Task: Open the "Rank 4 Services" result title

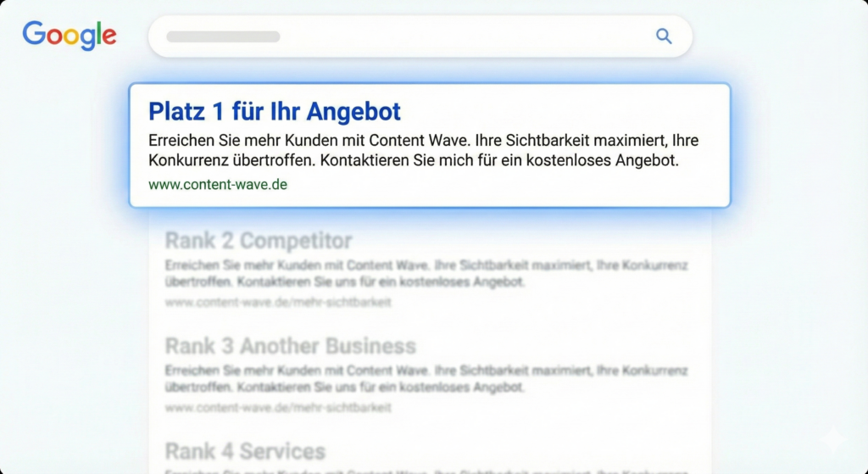Action: [245, 451]
